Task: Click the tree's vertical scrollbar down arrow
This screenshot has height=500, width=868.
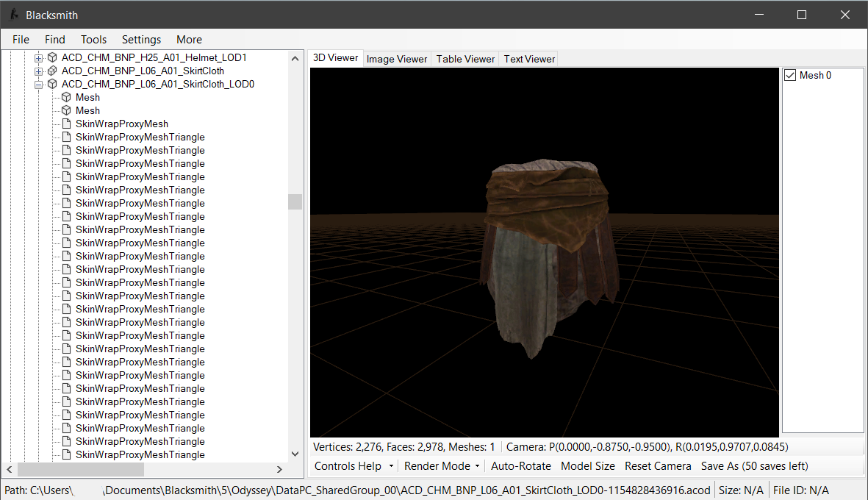Action: pos(295,455)
